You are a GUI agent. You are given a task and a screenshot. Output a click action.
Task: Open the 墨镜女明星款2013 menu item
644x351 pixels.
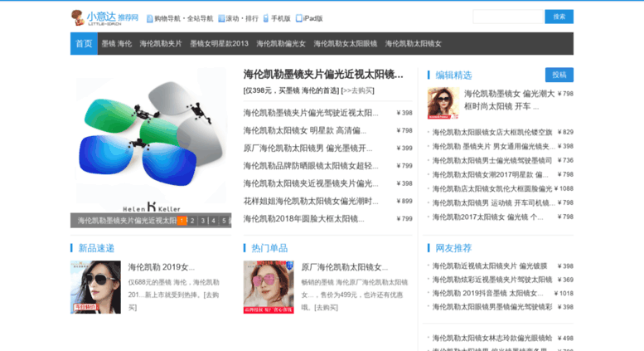219,44
